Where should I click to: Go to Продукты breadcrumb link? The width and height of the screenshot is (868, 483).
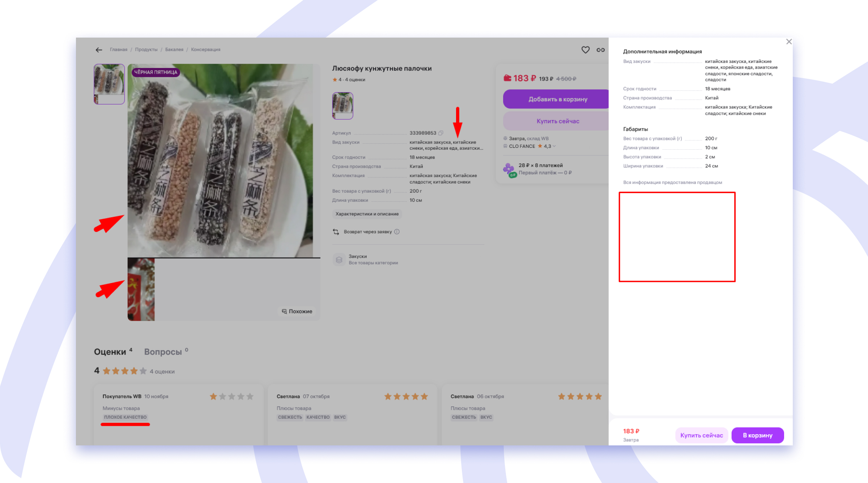(x=146, y=50)
